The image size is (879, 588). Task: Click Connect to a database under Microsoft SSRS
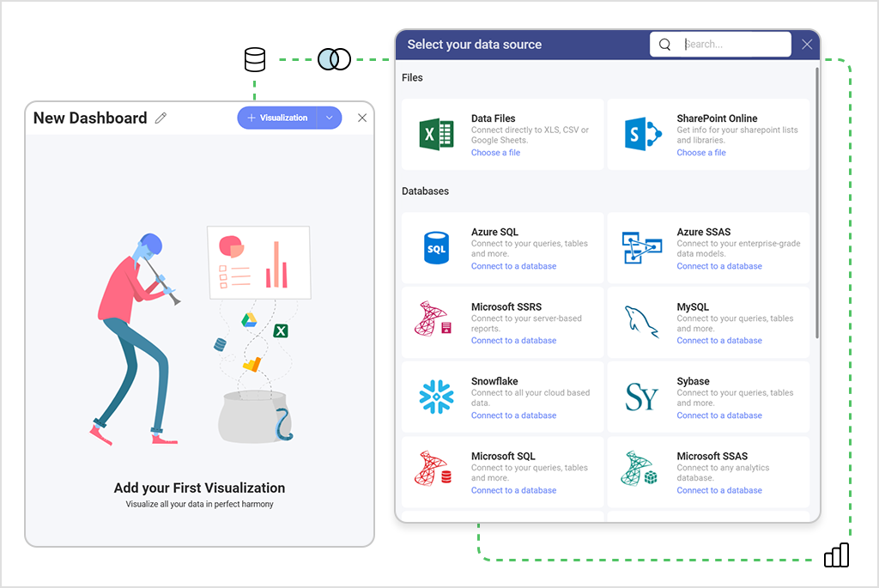coord(513,341)
